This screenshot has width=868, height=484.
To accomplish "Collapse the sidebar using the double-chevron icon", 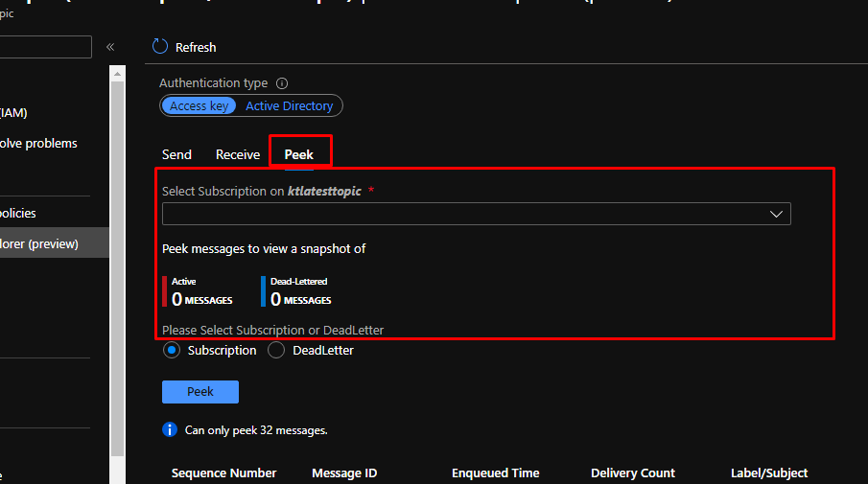I will click(110, 47).
